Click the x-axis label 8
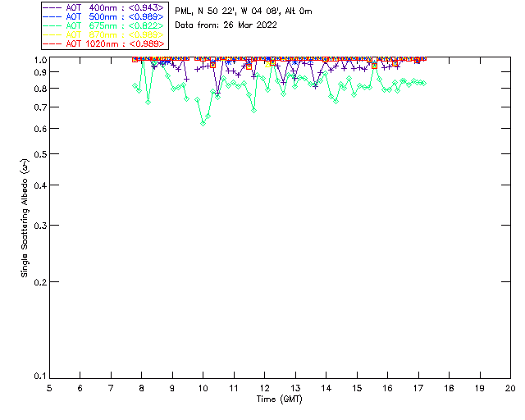525x420 pixels. click(x=142, y=388)
